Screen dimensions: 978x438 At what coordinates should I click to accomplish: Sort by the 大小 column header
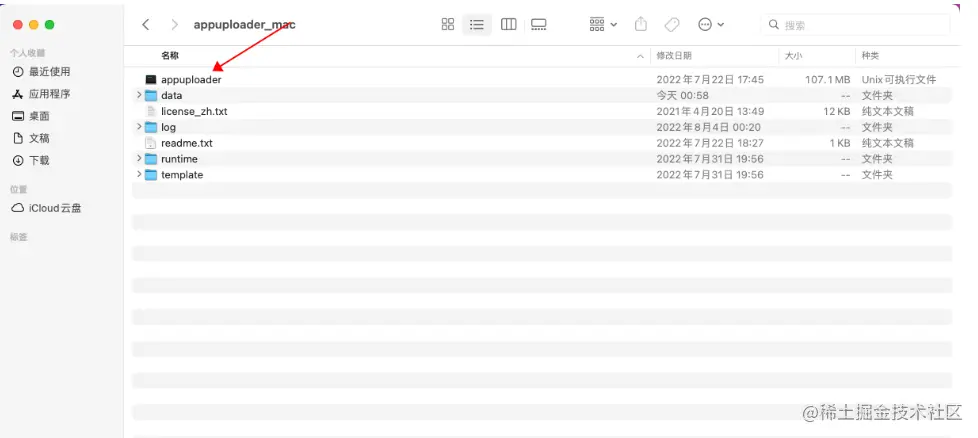click(x=793, y=56)
